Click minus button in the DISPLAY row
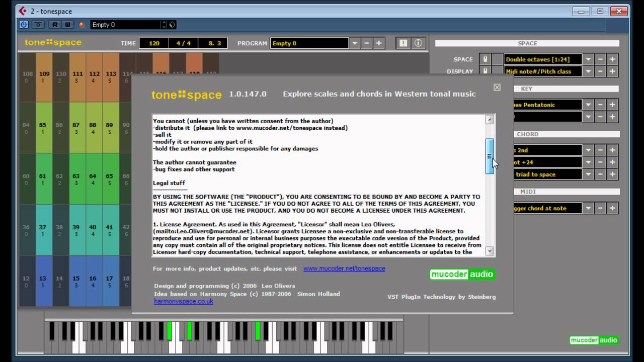Image resolution: width=644 pixels, height=362 pixels. tap(600, 71)
